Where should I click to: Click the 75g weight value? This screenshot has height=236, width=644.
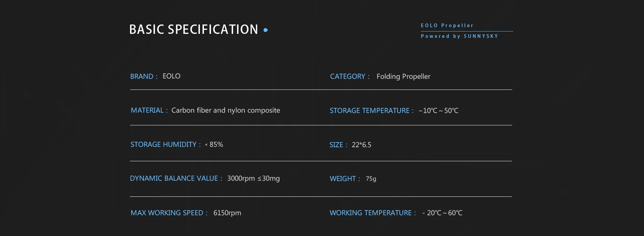[371, 179]
